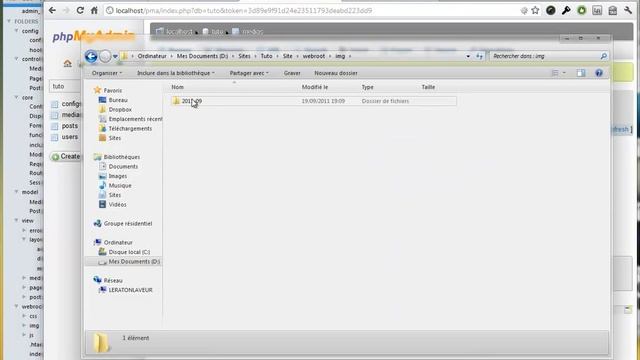Select Mes Documents (D:) in the navigation pane
The height and width of the screenshot is (360, 640).
click(x=134, y=262)
